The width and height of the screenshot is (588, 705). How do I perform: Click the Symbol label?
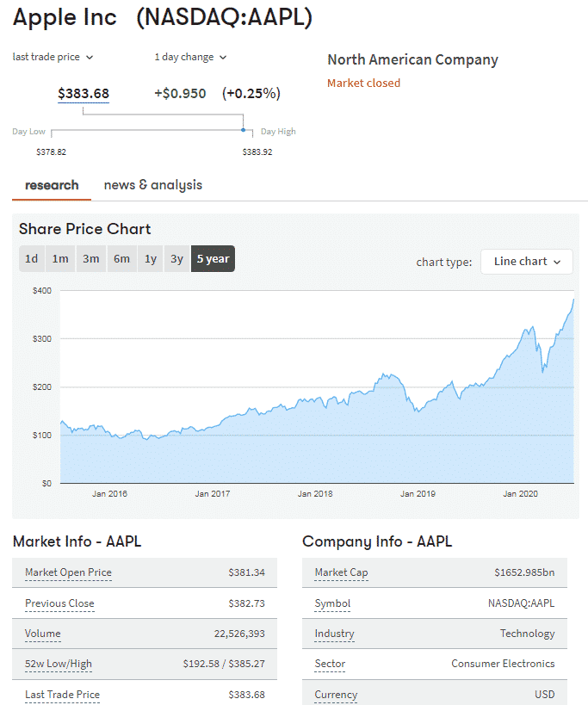point(332,603)
